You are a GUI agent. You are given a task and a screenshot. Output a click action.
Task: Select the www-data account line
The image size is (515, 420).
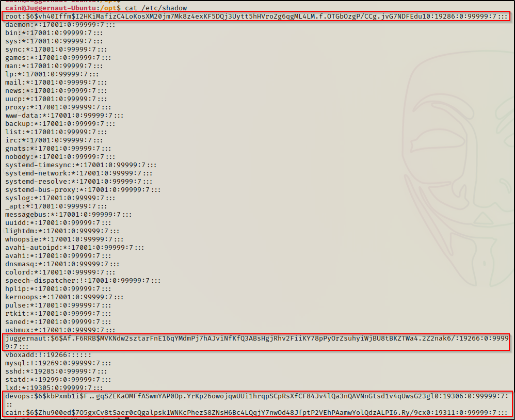click(65, 115)
